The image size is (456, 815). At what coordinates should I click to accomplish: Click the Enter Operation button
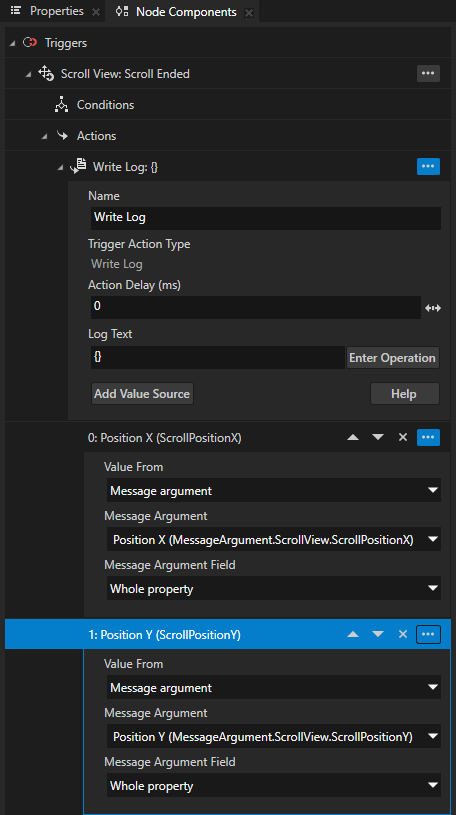point(393,358)
